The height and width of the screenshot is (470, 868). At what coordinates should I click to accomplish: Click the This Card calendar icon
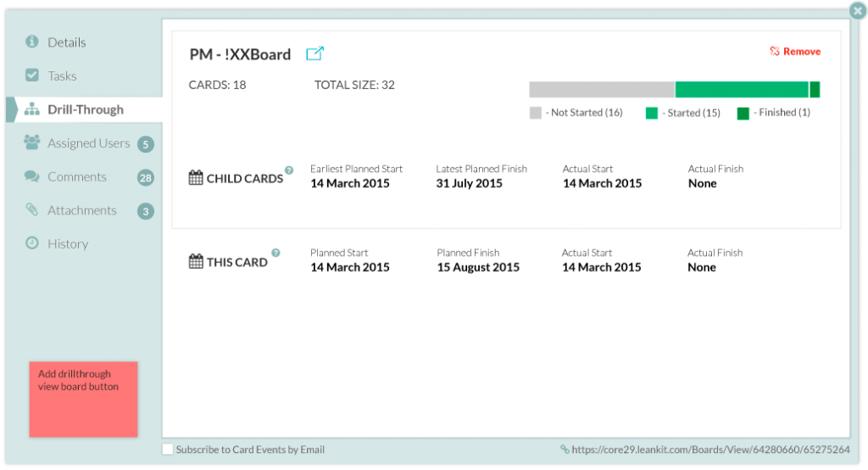196,261
